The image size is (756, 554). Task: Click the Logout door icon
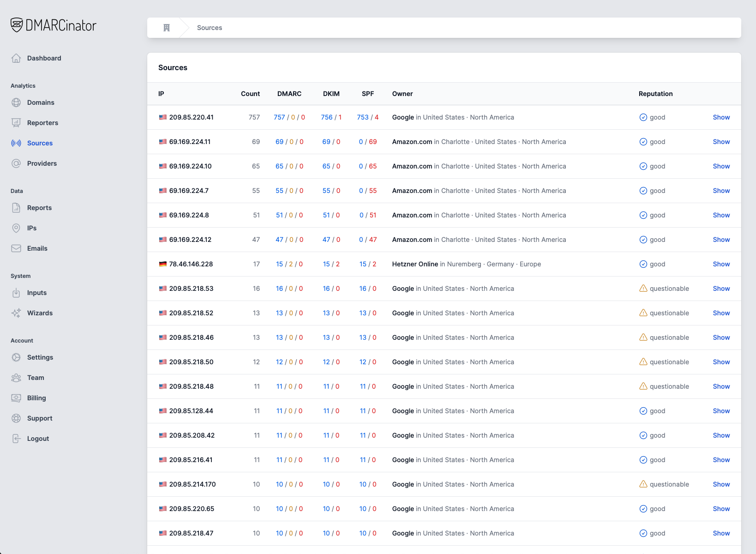pos(16,439)
